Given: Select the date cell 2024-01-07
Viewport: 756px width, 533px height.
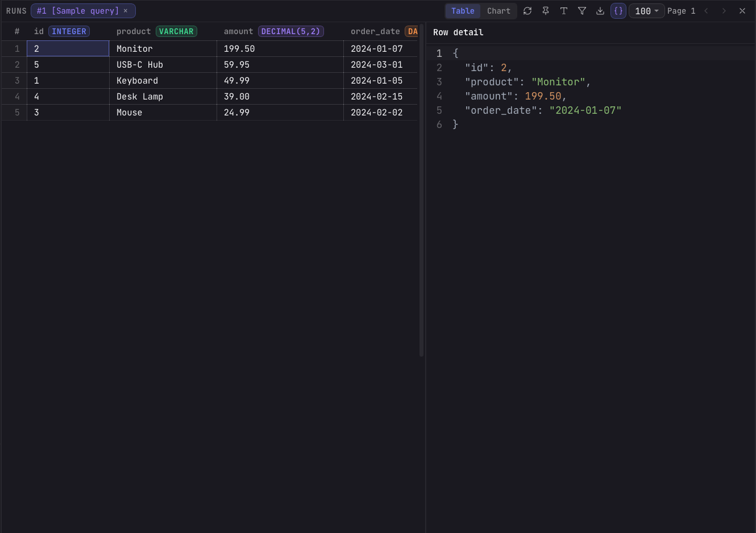Looking at the screenshot, I should [x=381, y=49].
